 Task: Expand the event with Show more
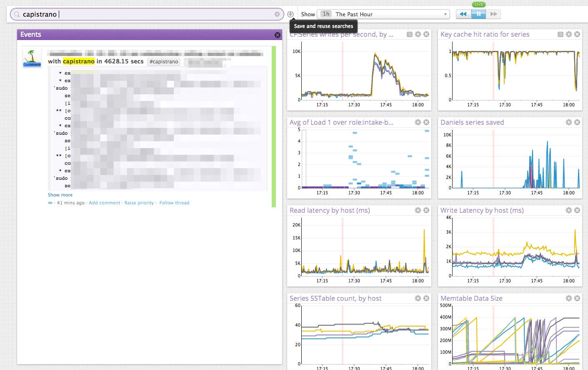[x=60, y=195]
